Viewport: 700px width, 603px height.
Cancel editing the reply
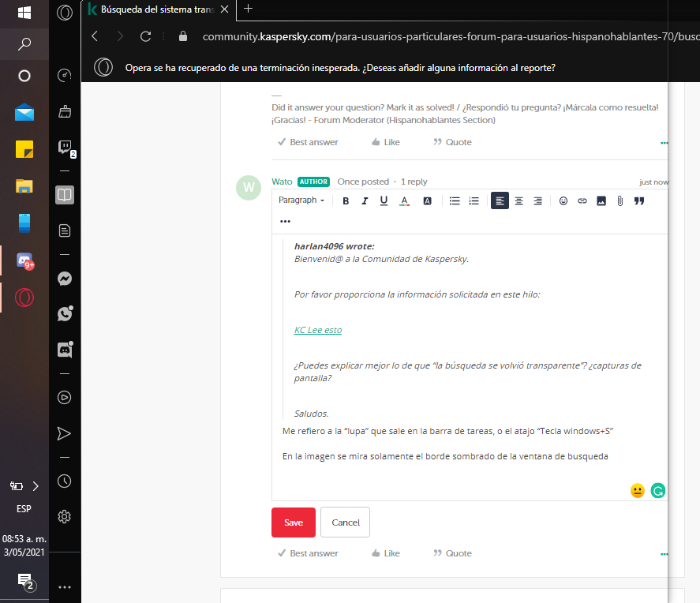[345, 522]
